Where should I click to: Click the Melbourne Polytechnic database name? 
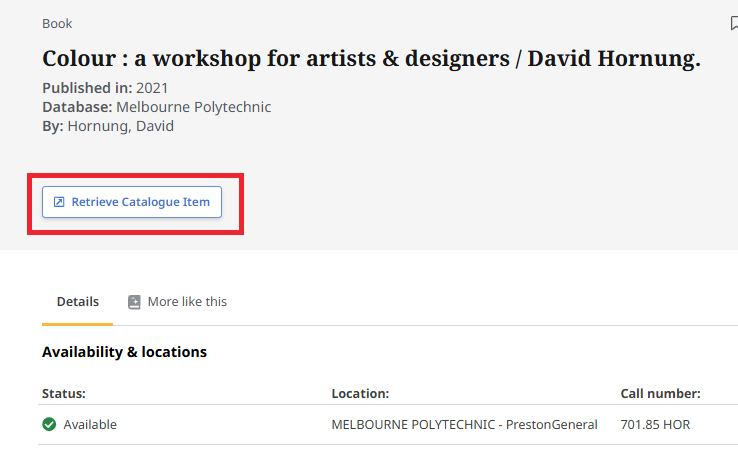(193, 107)
